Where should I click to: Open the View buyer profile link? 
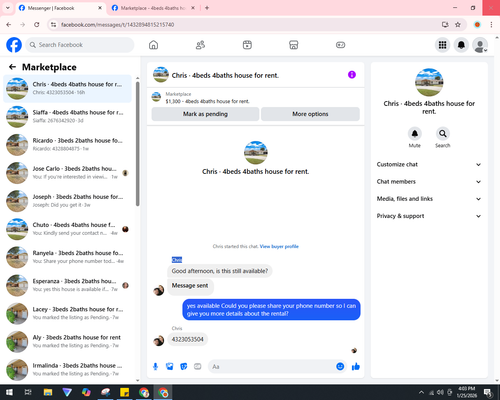point(279,246)
